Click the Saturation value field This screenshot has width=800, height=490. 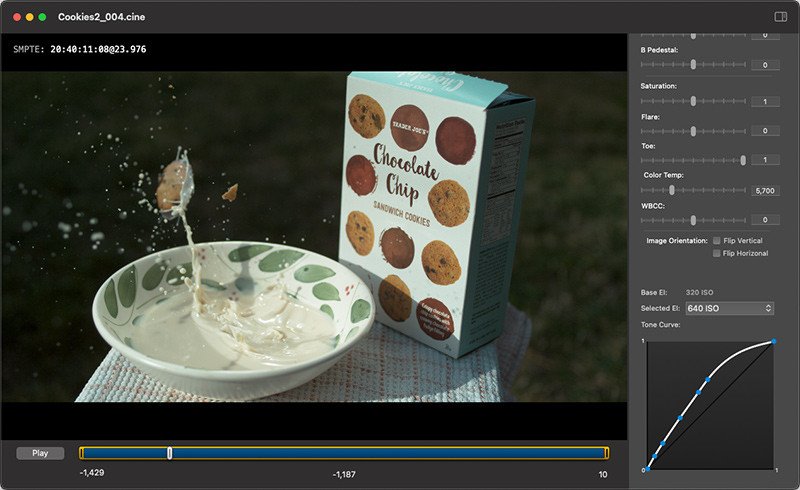pos(765,102)
